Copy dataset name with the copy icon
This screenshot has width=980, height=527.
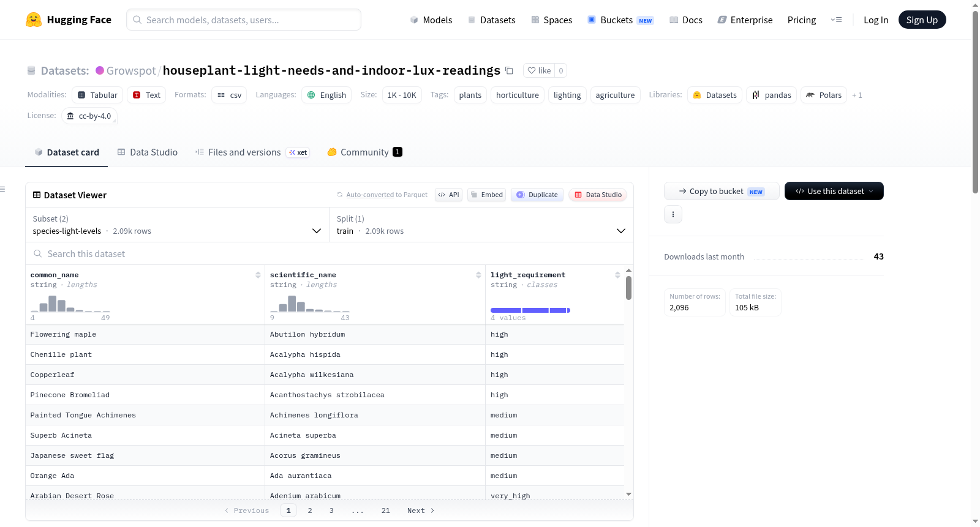pos(509,70)
